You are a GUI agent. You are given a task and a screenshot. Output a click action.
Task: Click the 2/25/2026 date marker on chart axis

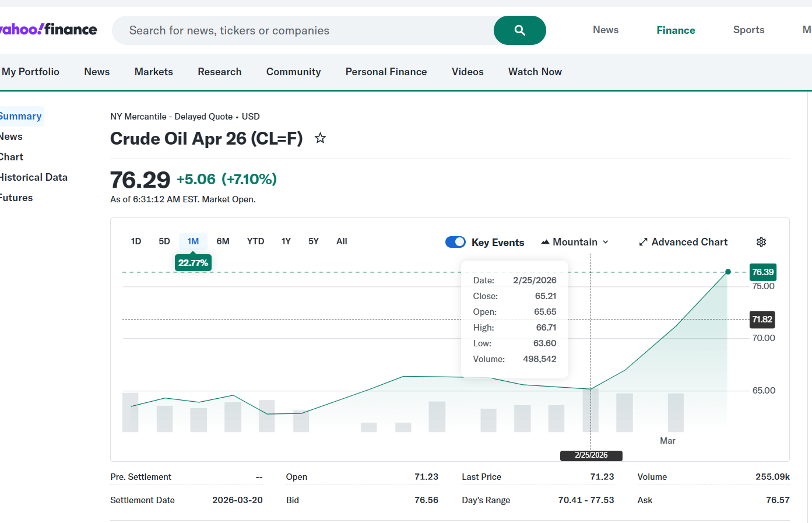591,455
